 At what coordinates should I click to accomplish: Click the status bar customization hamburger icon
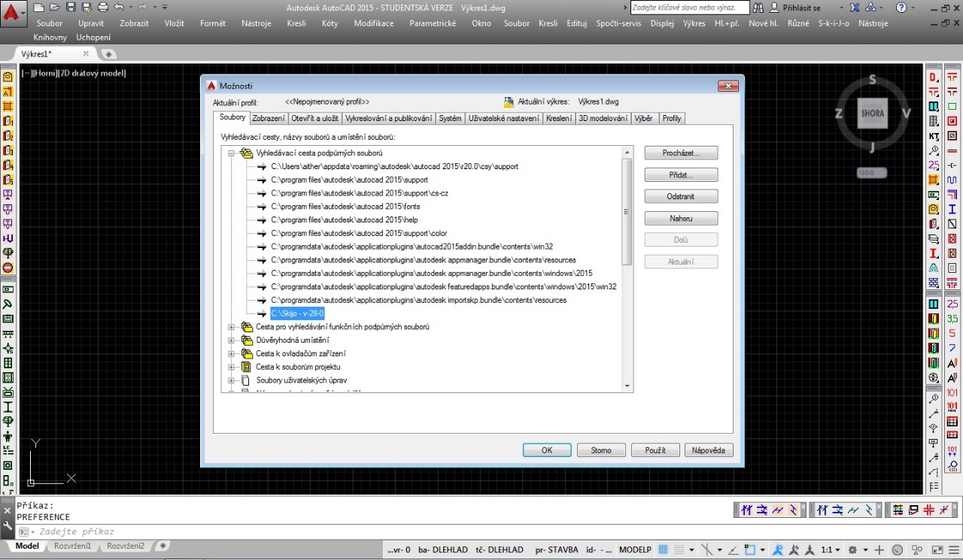click(x=953, y=549)
